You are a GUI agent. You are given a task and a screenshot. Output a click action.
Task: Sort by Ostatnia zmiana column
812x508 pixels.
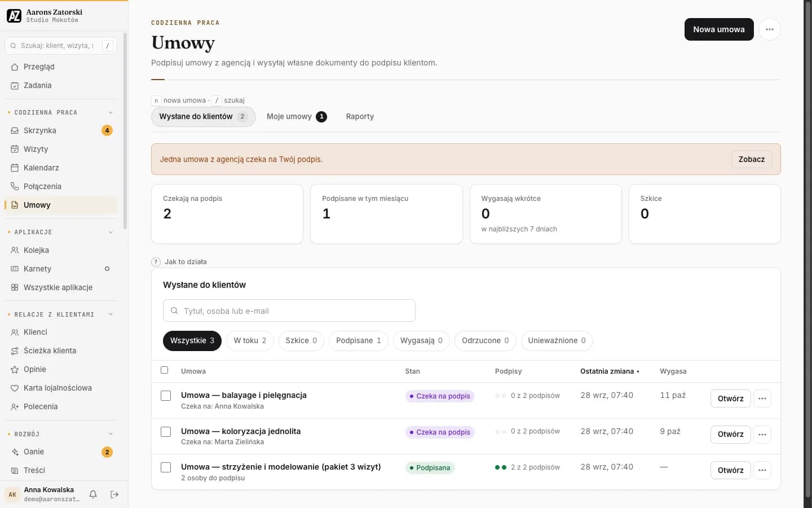pos(610,371)
